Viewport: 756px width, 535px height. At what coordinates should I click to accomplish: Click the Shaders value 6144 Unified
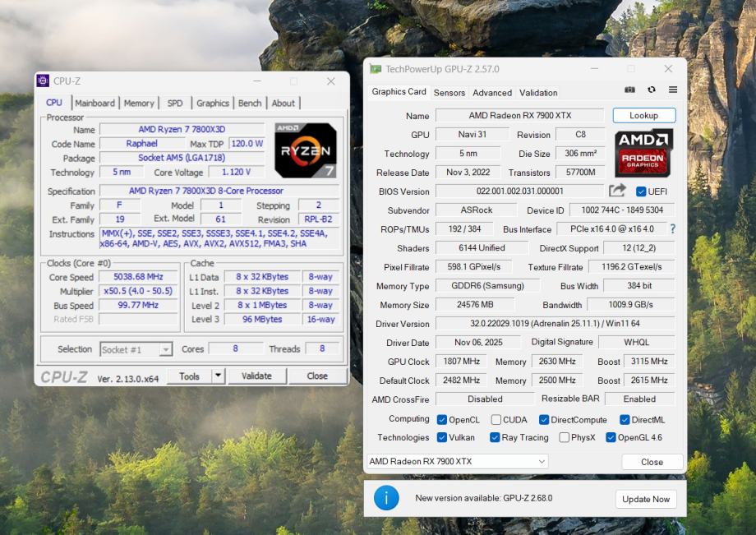[x=482, y=247]
